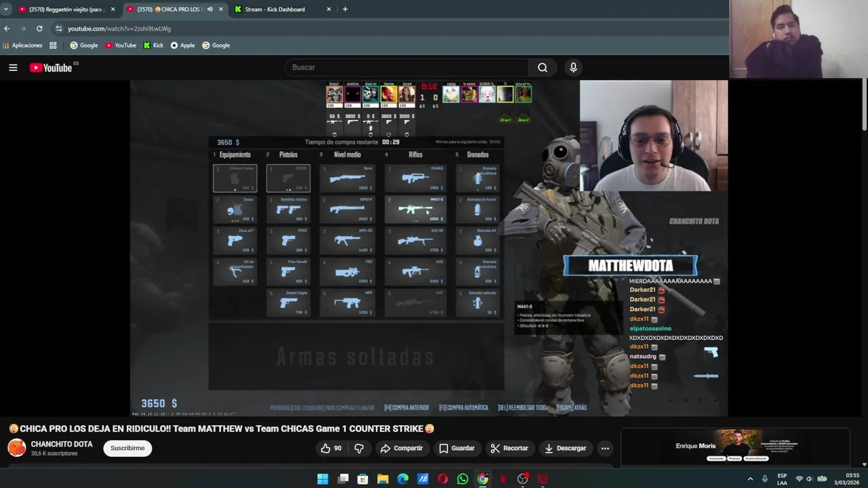Open the first Google bookmark
This screenshot has width=868, height=488.
click(x=84, y=45)
